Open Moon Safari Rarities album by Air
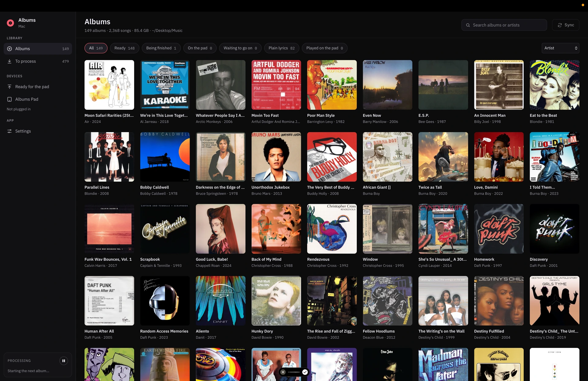 109,85
